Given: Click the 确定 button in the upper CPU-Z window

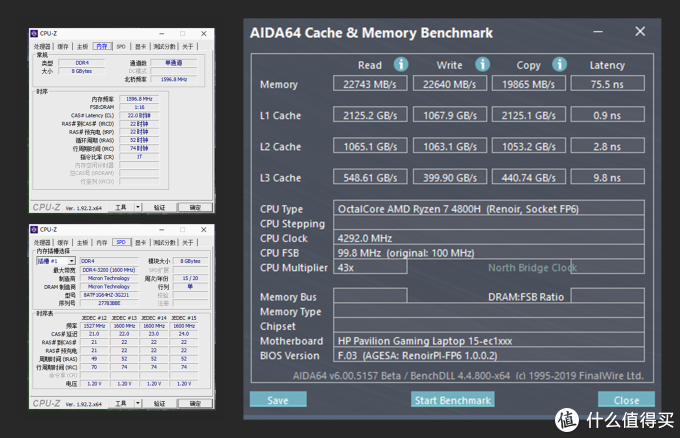Looking at the screenshot, I should pyautogui.click(x=195, y=207).
